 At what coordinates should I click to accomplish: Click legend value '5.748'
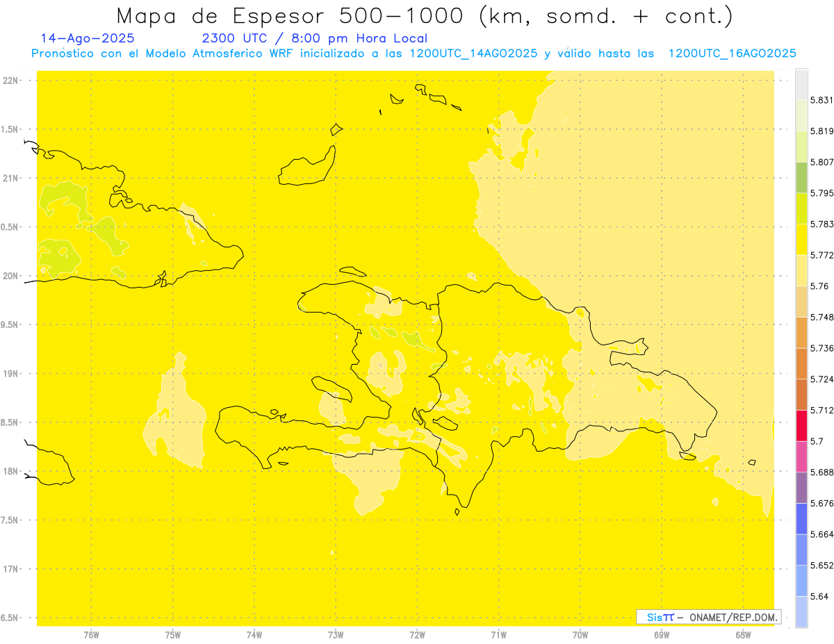[x=821, y=317]
